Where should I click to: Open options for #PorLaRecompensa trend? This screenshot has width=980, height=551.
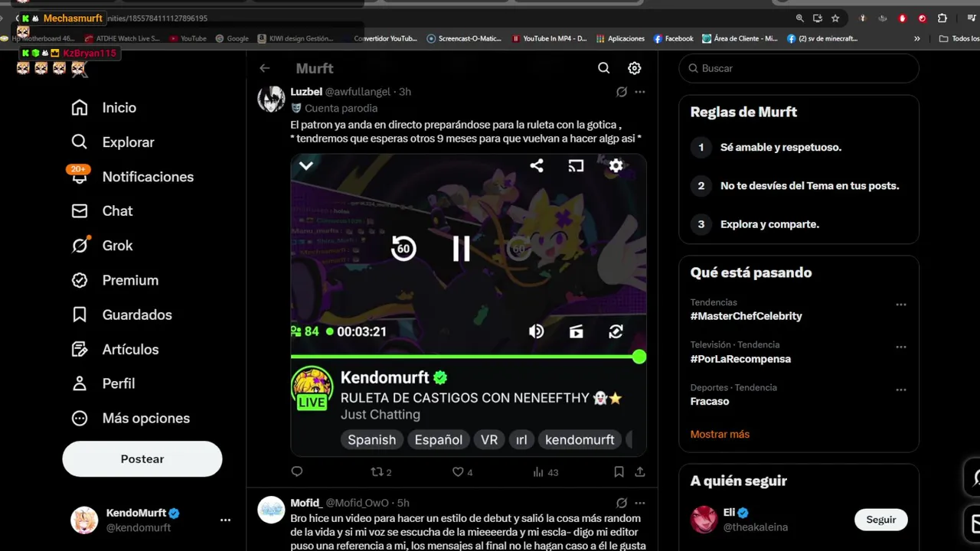point(901,347)
